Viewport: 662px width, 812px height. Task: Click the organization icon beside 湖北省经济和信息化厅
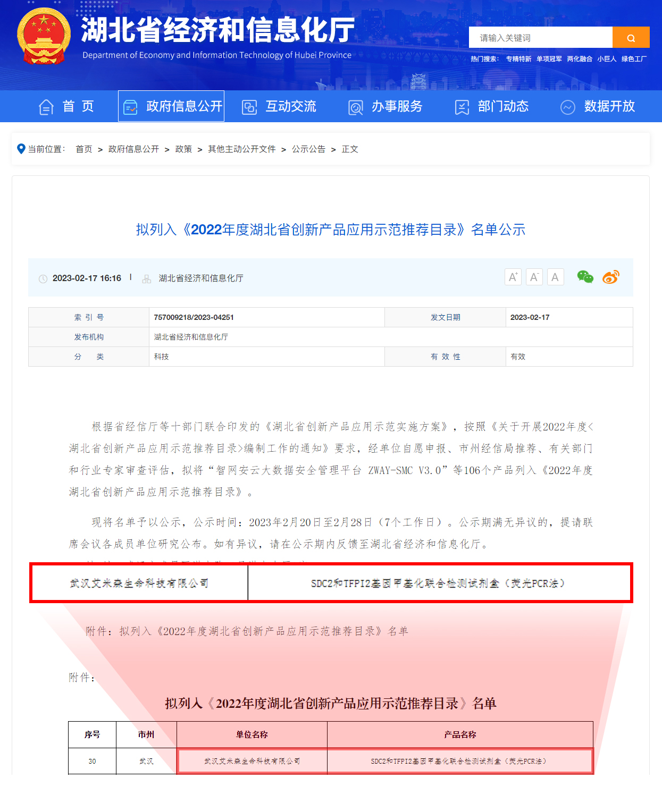click(x=147, y=279)
